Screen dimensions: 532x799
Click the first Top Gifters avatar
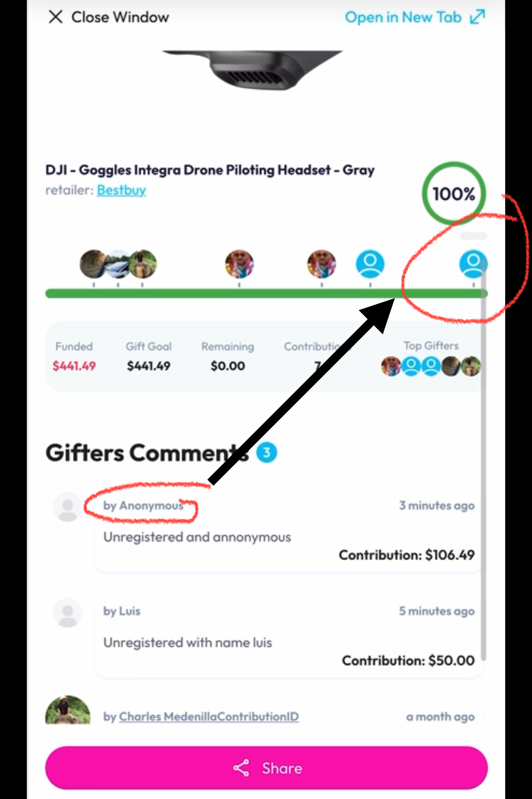pos(391,366)
